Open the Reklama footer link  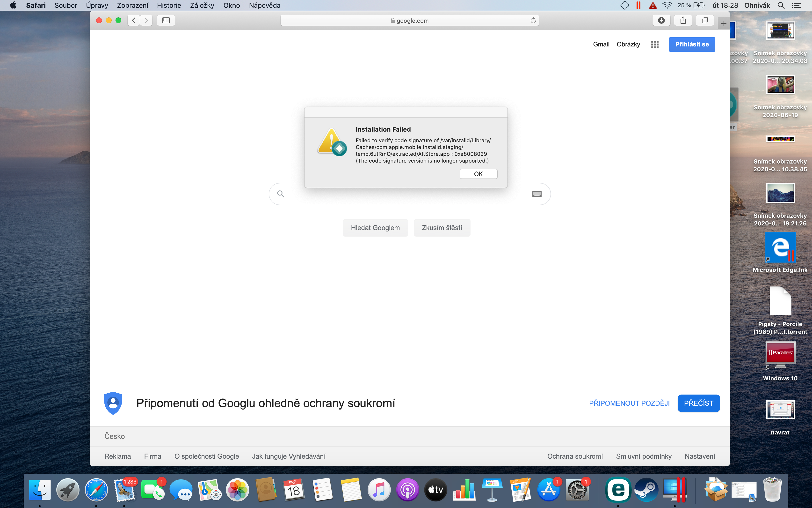(117, 456)
